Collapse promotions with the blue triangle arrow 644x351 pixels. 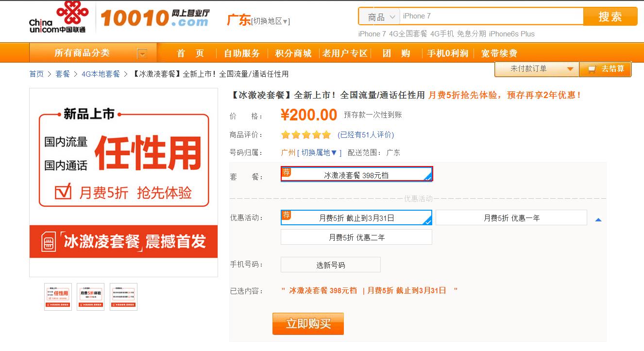tap(598, 220)
